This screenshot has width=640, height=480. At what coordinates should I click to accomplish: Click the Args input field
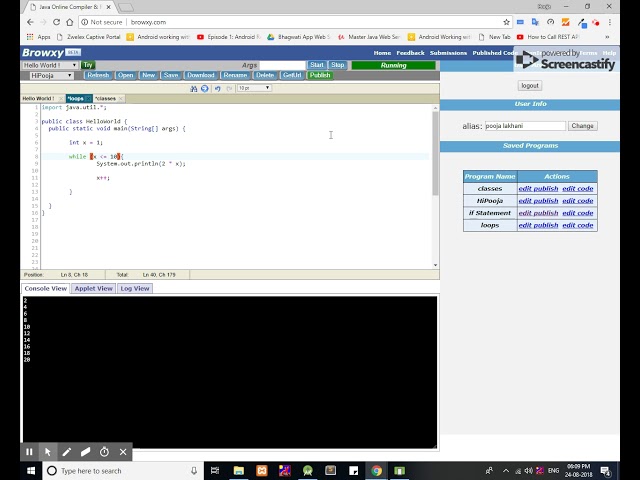click(x=282, y=65)
